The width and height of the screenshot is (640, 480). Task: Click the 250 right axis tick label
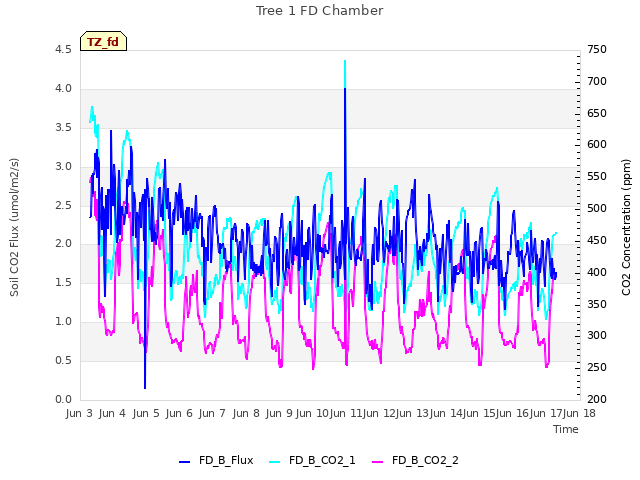pyautogui.click(x=597, y=367)
